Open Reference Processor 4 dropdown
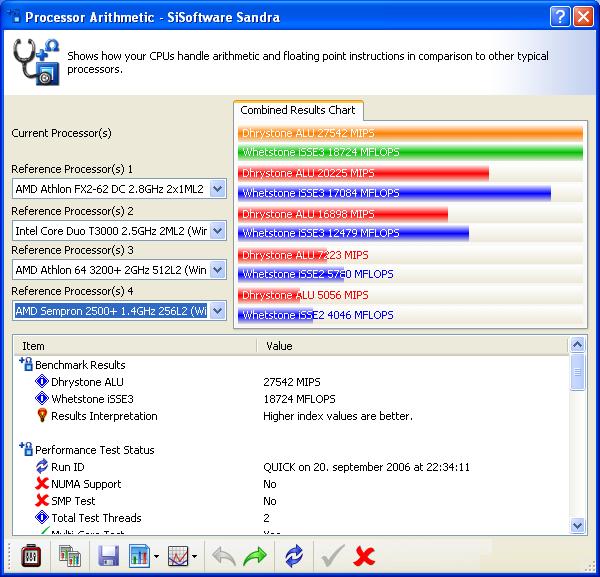Image resolution: width=600 pixels, height=577 pixels. click(x=217, y=311)
